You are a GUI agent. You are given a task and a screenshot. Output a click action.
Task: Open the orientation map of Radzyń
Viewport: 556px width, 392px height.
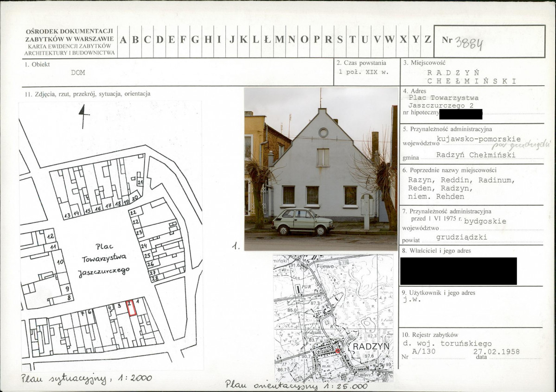pos(333,318)
